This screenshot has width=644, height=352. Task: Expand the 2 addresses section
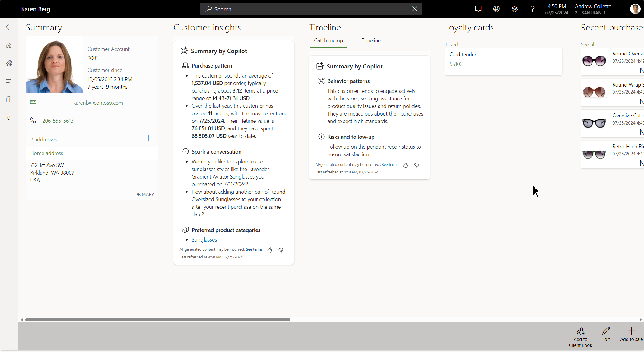(x=43, y=139)
